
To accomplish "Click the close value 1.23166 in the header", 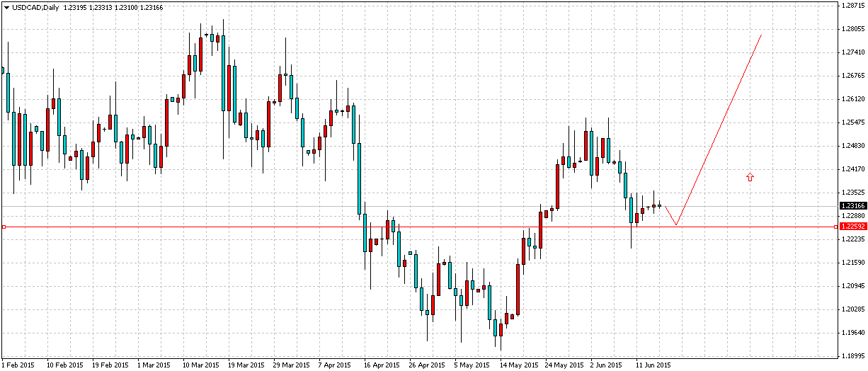I will coord(151,6).
